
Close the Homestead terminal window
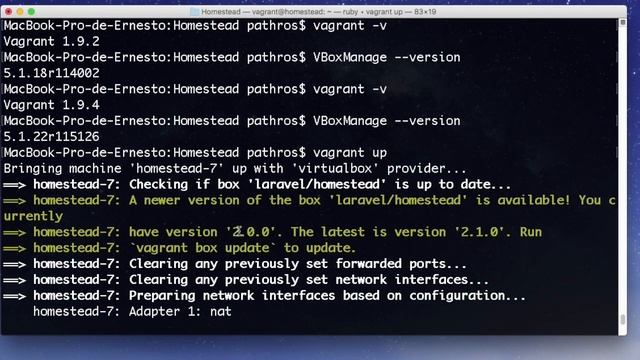tap(9, 12)
